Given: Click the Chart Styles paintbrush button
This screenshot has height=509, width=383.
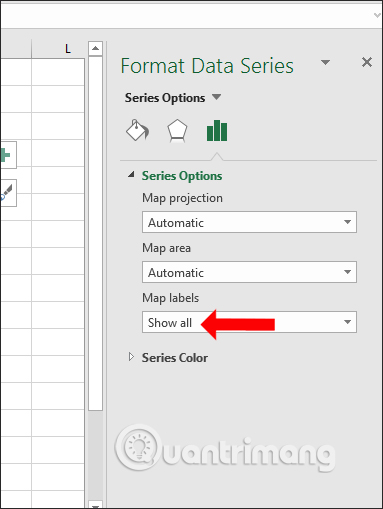Looking at the screenshot, I should (7, 193).
